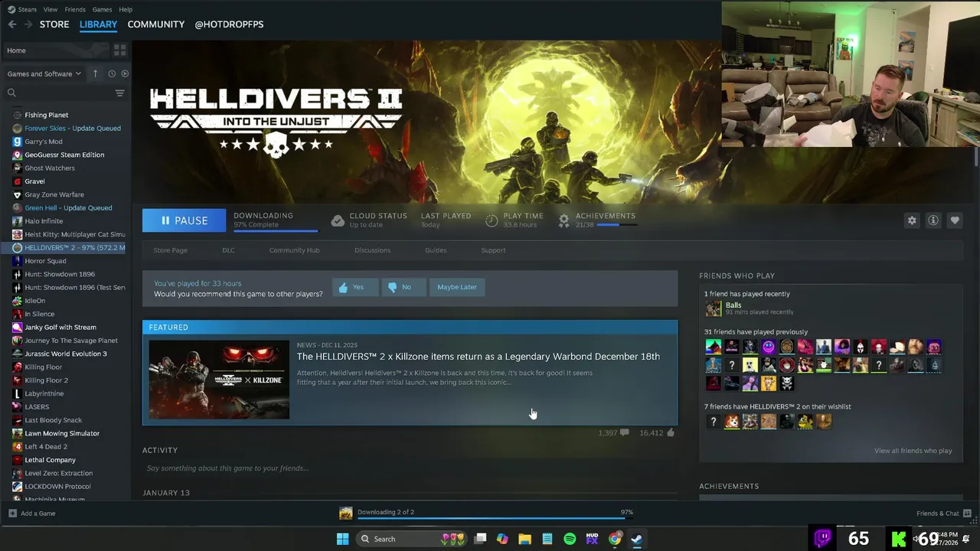The width and height of the screenshot is (980, 551).
Task: Open advanced library filter options icon
Action: 119,93
